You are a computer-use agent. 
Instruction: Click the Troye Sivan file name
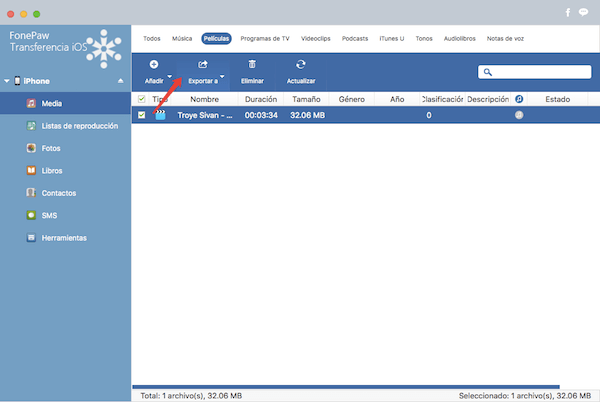tap(205, 115)
